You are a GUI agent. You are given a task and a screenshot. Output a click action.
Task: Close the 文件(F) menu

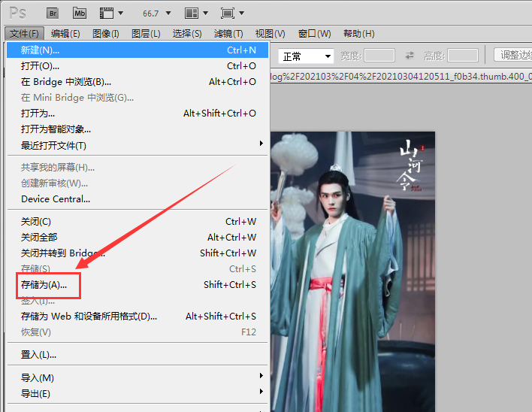pos(24,34)
